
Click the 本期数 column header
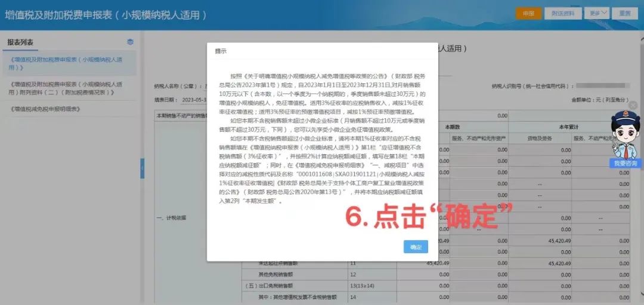point(452,127)
